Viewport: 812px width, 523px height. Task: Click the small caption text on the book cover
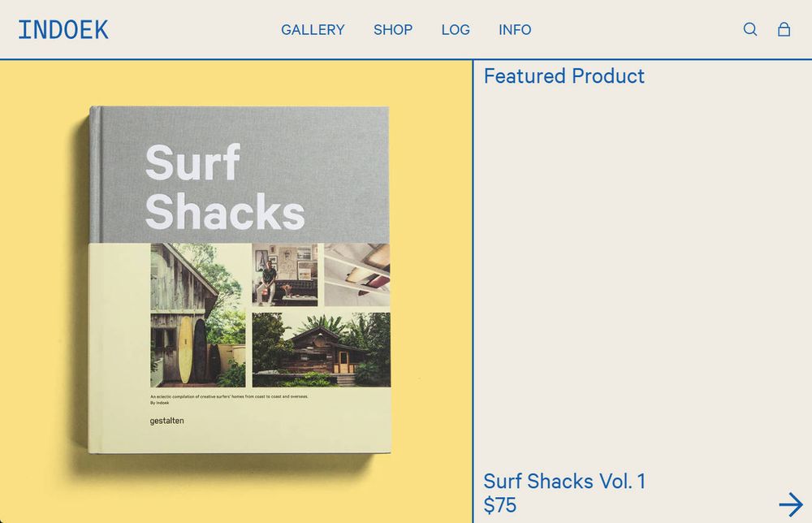tap(229, 400)
